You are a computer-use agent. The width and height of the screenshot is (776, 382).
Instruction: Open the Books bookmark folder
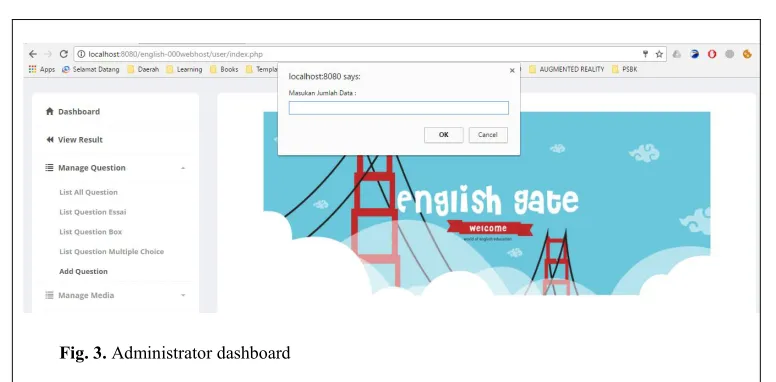[224, 69]
